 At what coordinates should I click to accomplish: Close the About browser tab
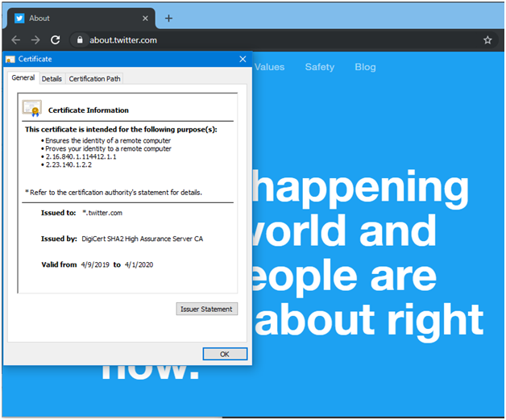145,19
